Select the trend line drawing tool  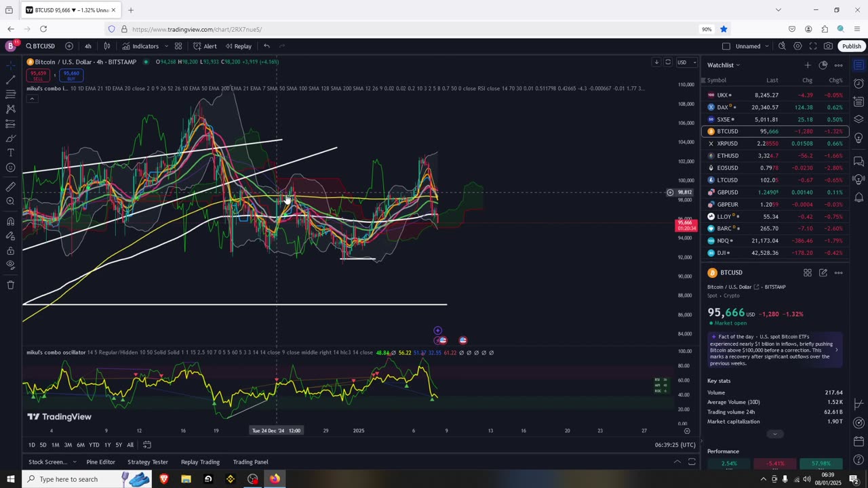10,80
